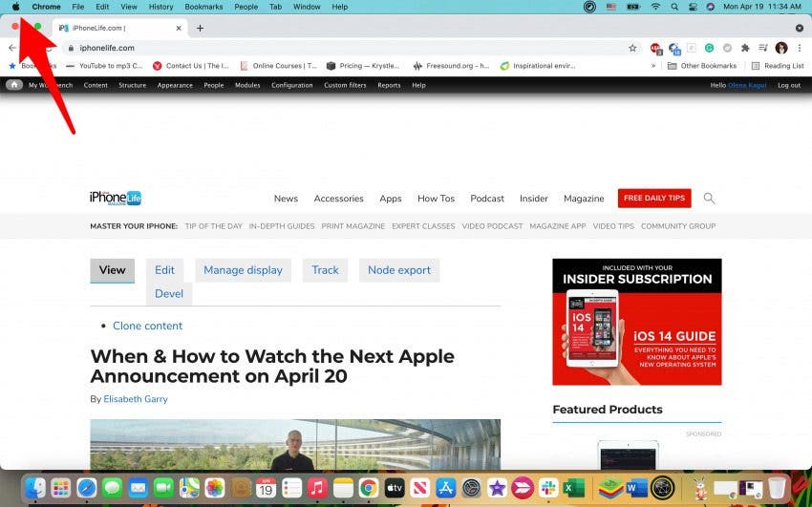Open the Chrome profile avatar menu
Viewport: 812px width, 507px height.
coord(781,48)
